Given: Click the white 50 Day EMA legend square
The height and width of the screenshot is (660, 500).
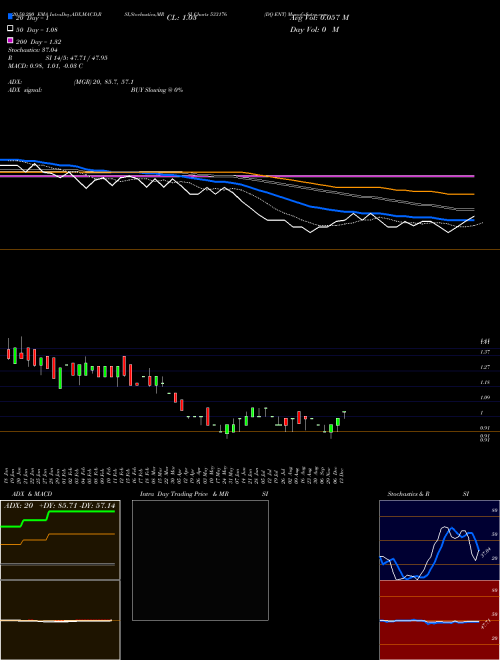Looking at the screenshot, I should pyautogui.click(x=10, y=28).
